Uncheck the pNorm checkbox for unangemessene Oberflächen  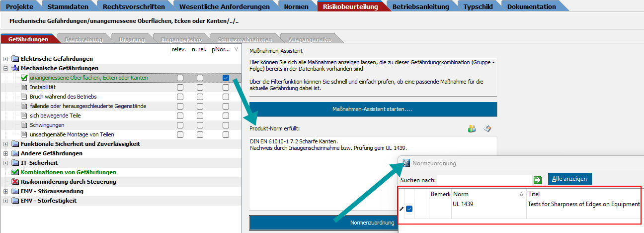click(226, 78)
